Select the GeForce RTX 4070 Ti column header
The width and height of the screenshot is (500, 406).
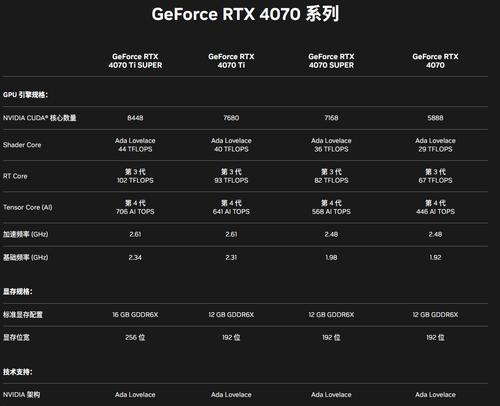pos(231,61)
